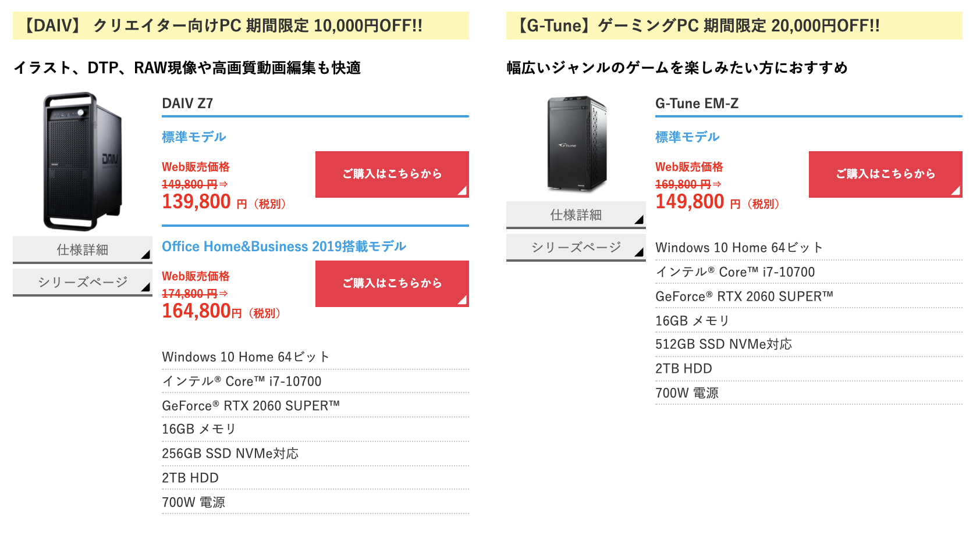Click ご購入はこちらから for DAIV Z7 標準モデル
The width and height of the screenshot is (980, 542).
tap(392, 174)
